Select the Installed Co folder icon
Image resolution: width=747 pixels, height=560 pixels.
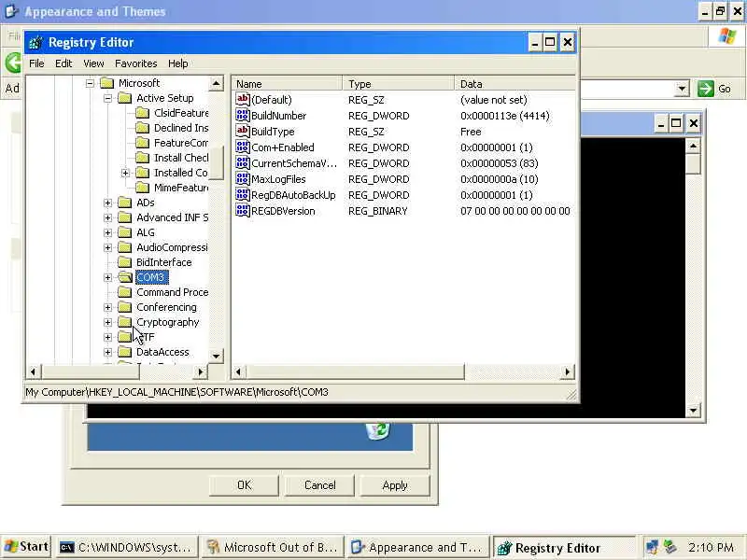[x=143, y=173]
